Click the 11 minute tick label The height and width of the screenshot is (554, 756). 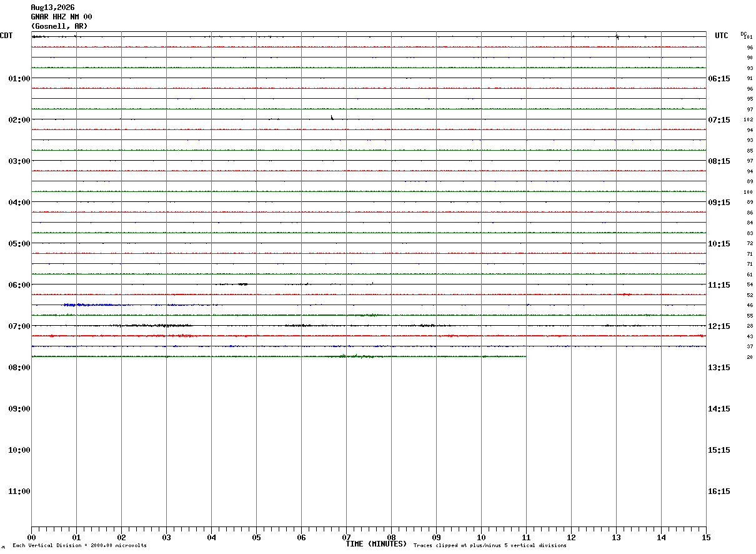coord(526,537)
